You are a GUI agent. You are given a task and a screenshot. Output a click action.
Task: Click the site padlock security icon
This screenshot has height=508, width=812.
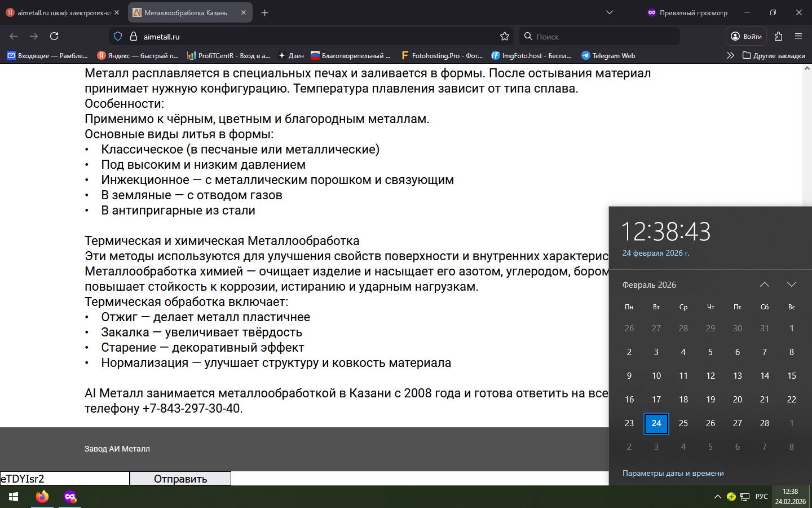point(134,36)
